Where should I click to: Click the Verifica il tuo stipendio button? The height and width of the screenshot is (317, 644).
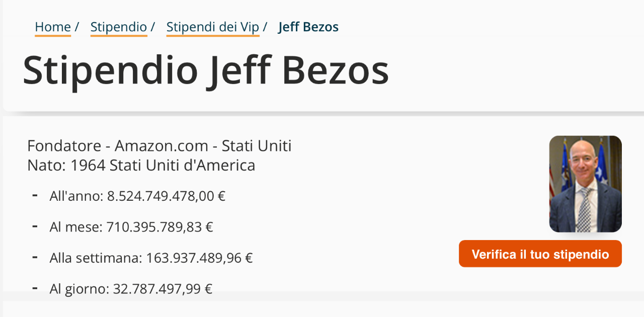[540, 254]
